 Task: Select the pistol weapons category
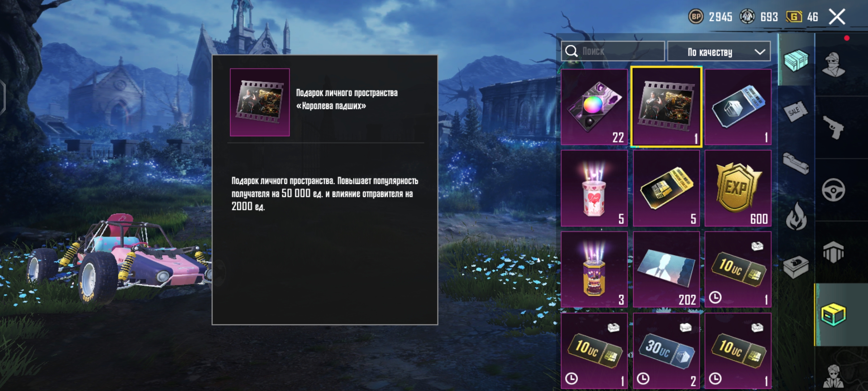833,127
